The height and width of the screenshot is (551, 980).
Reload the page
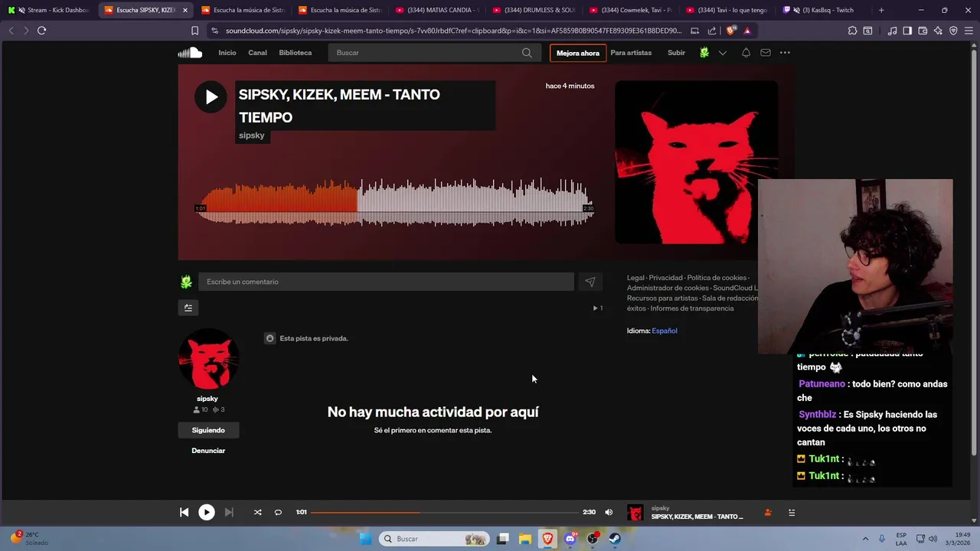click(x=41, y=31)
